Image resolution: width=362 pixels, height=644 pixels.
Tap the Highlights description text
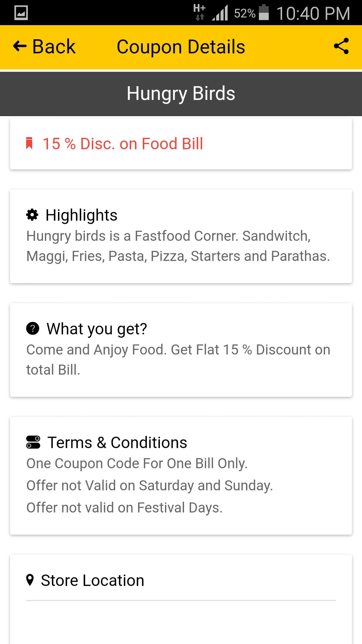pyautogui.click(x=178, y=246)
